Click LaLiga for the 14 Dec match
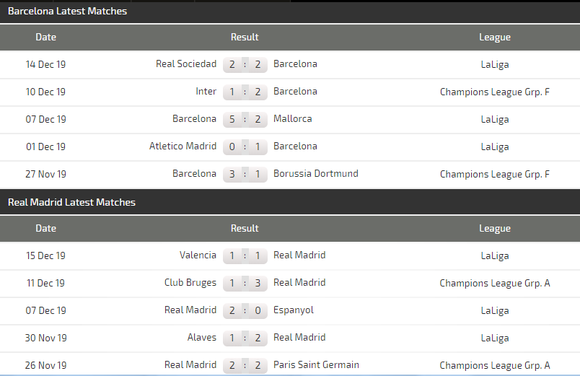This screenshot has width=580, height=376. (x=495, y=64)
